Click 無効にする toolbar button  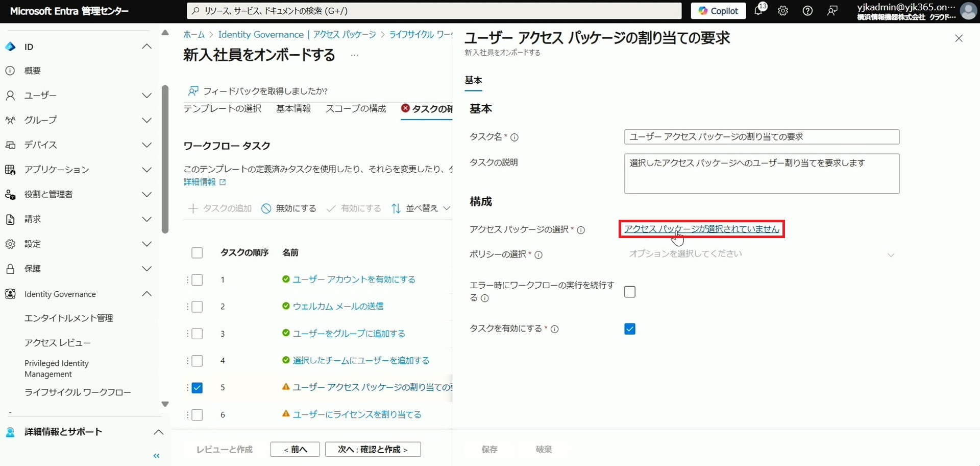click(289, 208)
